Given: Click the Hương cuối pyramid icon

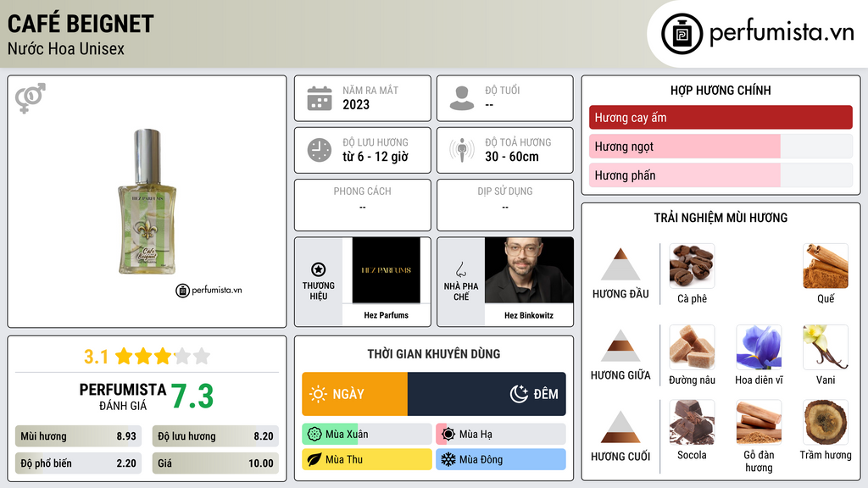Looking at the screenshot, I should coord(620,427).
